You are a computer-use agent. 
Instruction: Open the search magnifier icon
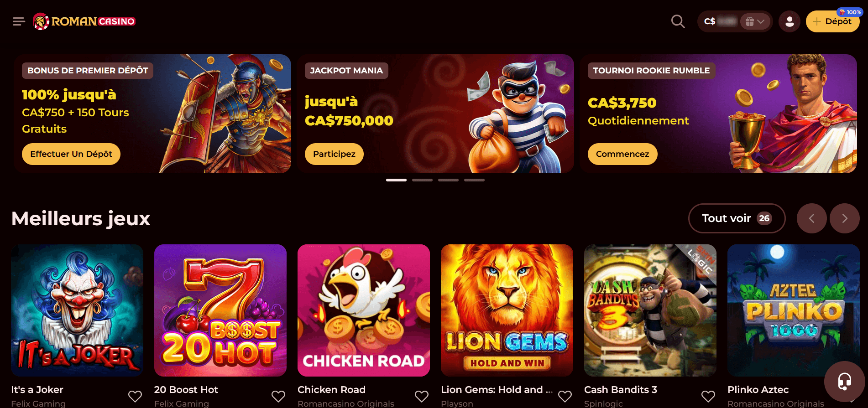(x=678, y=21)
